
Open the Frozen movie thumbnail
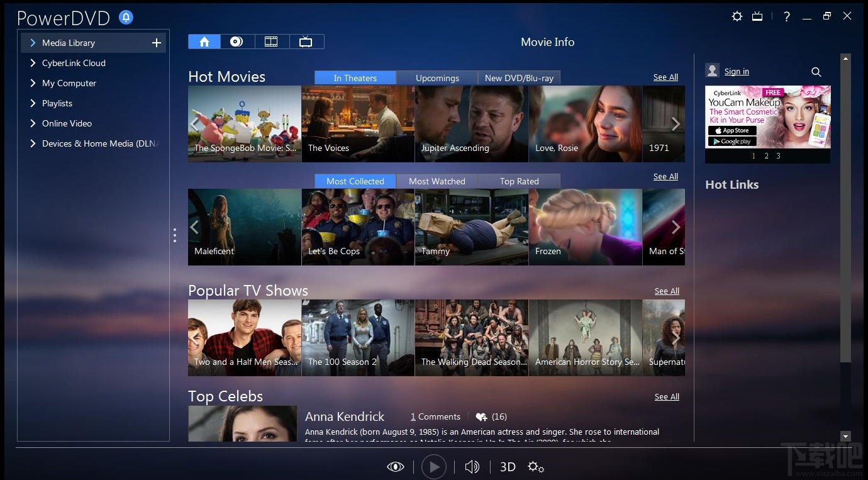(585, 226)
